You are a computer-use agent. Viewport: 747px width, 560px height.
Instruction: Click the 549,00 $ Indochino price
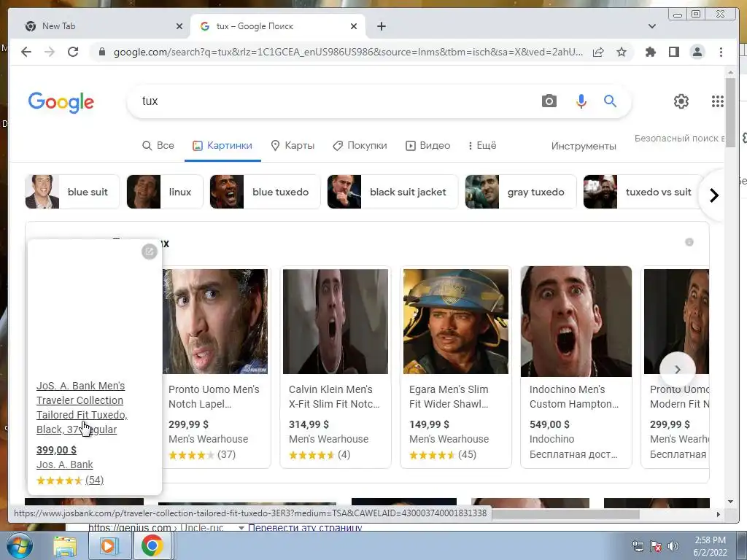coord(549,424)
